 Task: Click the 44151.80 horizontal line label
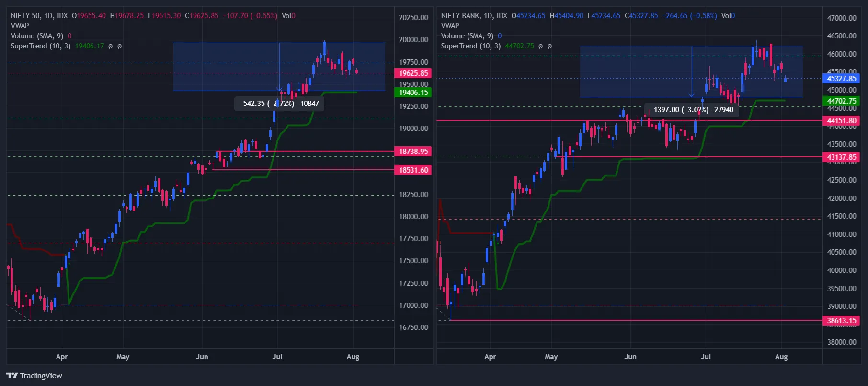(842, 121)
